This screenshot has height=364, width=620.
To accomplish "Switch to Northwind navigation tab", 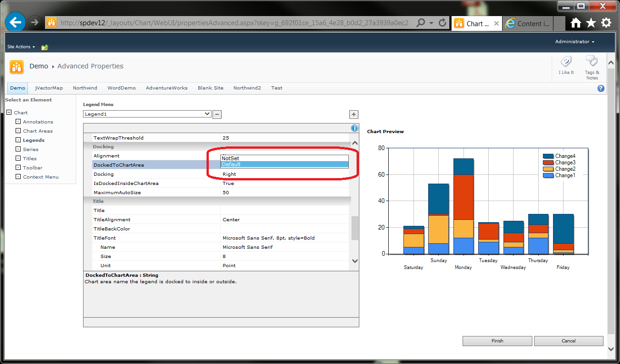I will click(85, 88).
